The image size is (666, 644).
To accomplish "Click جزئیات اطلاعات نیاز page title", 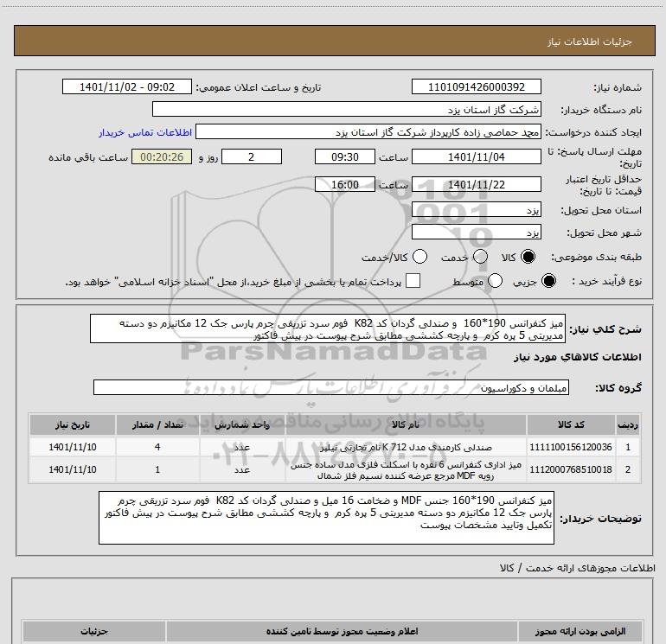I will pos(589,41).
